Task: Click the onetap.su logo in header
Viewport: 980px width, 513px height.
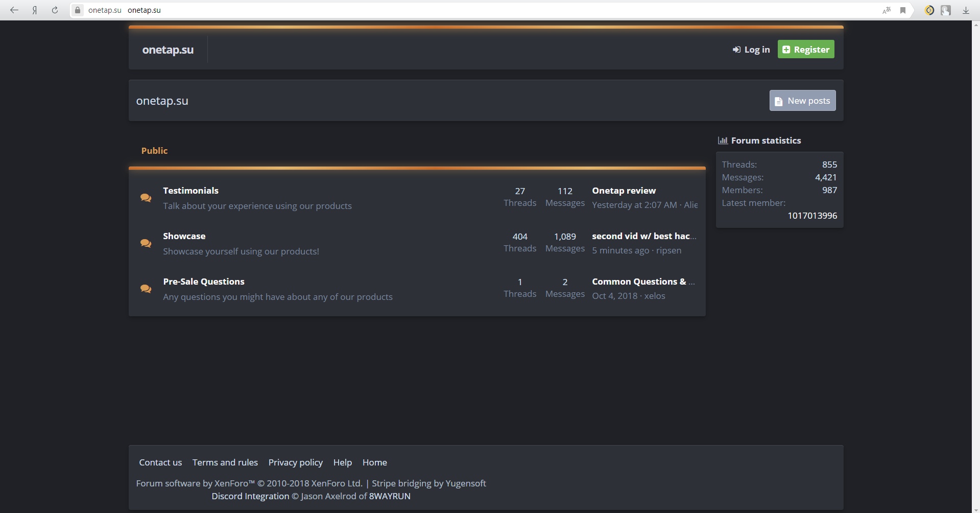Action: 168,50
